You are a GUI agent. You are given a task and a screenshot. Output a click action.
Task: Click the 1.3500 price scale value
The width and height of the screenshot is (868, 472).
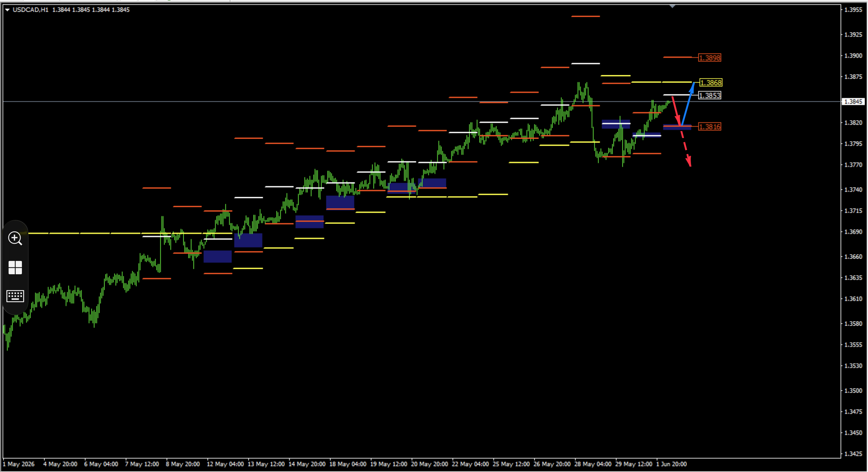[853, 391]
